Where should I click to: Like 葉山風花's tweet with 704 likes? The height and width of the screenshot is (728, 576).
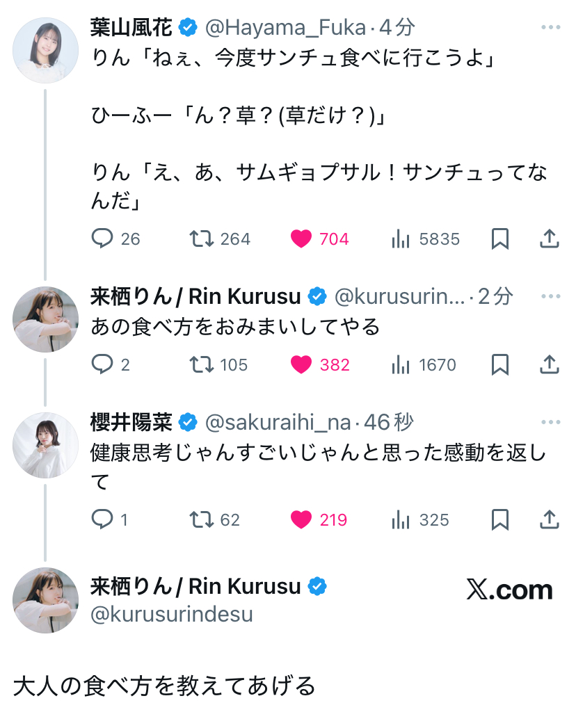tap(301, 239)
